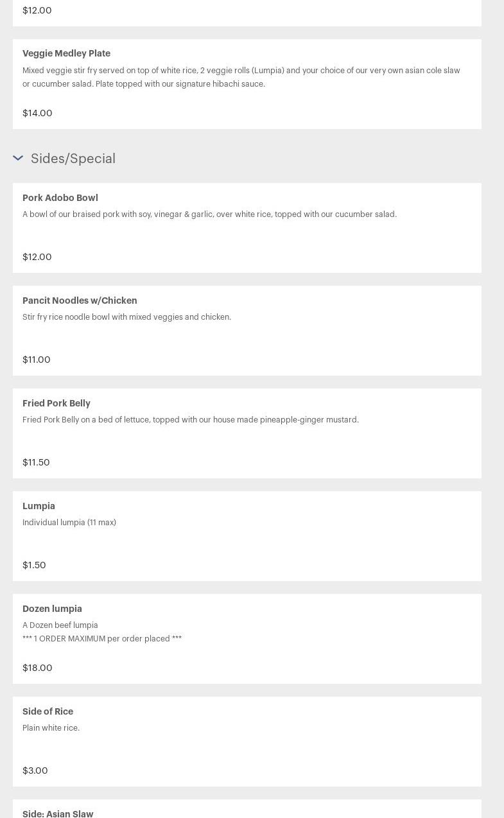Image resolution: width=504 pixels, height=818 pixels.
Task: Pick the Dozen lumpia item
Action: pyautogui.click(x=52, y=609)
